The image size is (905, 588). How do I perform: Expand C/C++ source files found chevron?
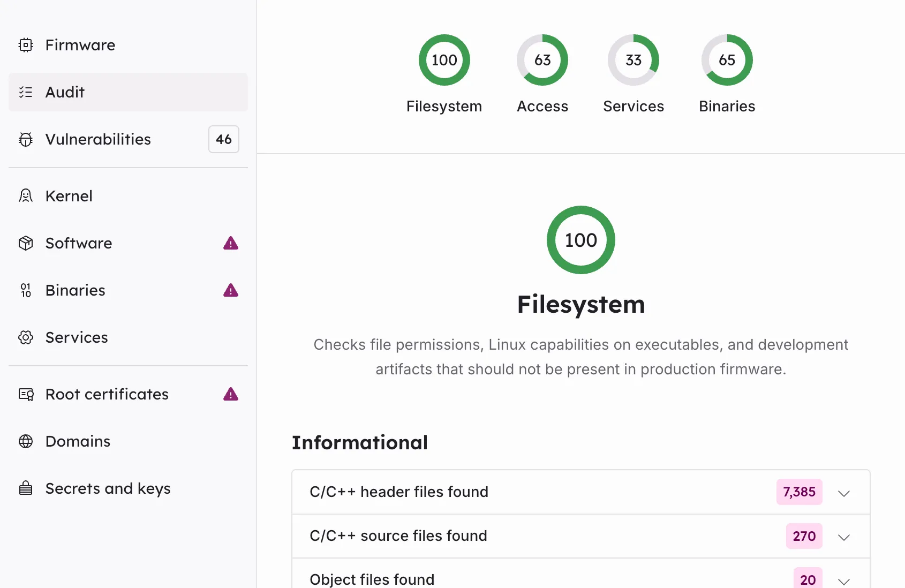pos(843,537)
